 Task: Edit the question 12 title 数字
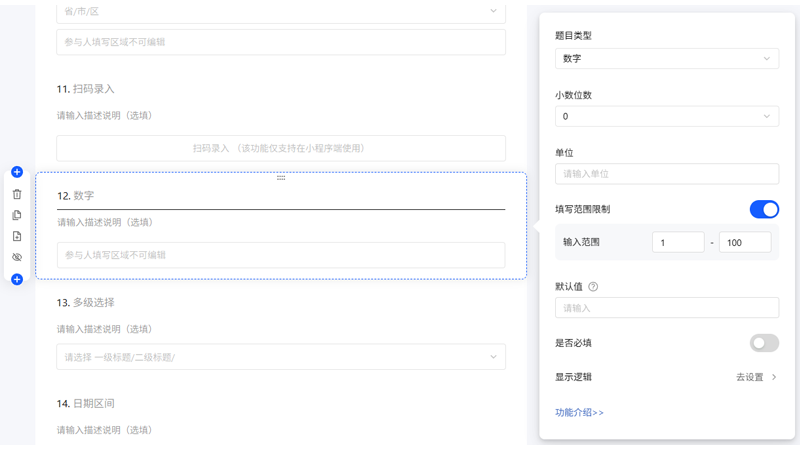coord(84,196)
